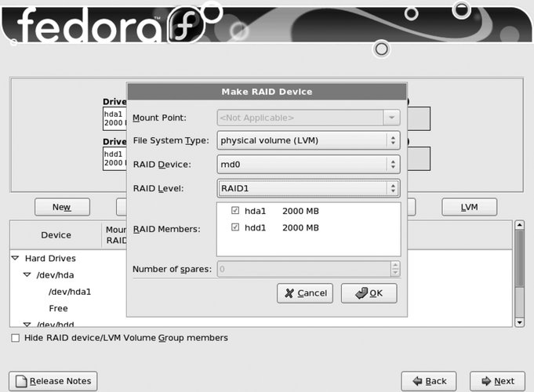Toggle the hdd1 RAID member checkbox
The width and height of the screenshot is (534, 392).
tap(235, 227)
